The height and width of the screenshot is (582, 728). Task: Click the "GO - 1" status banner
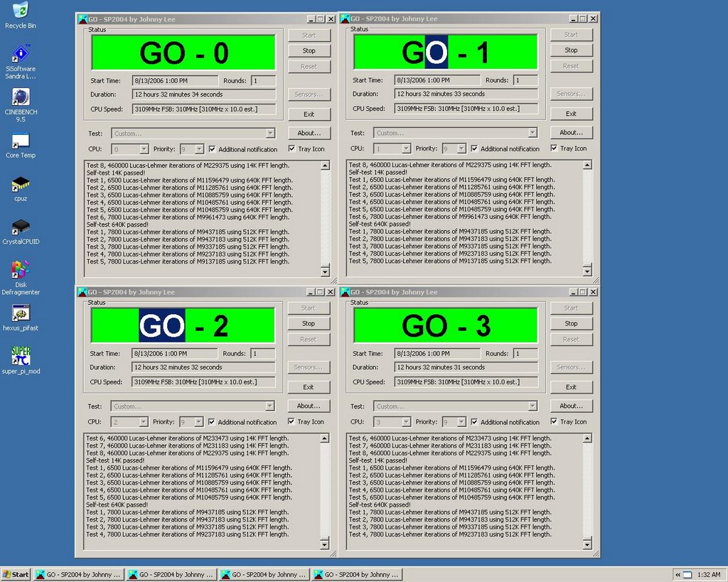[x=446, y=52]
